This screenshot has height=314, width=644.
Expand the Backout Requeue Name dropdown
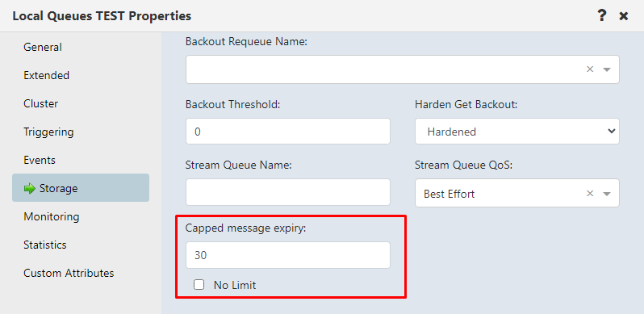pyautogui.click(x=607, y=69)
